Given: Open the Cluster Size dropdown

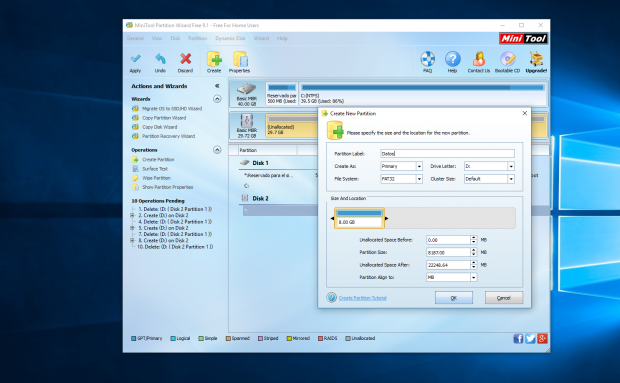Looking at the screenshot, I should pos(511,179).
